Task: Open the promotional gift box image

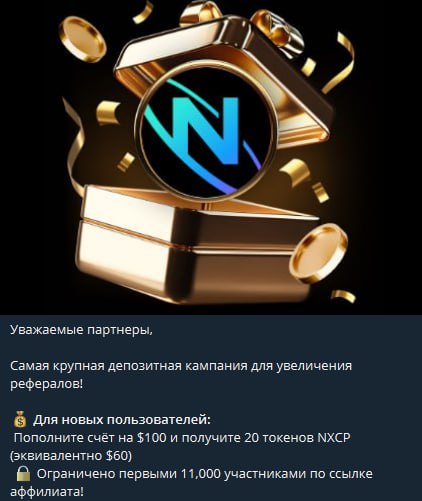Action: (x=211, y=157)
